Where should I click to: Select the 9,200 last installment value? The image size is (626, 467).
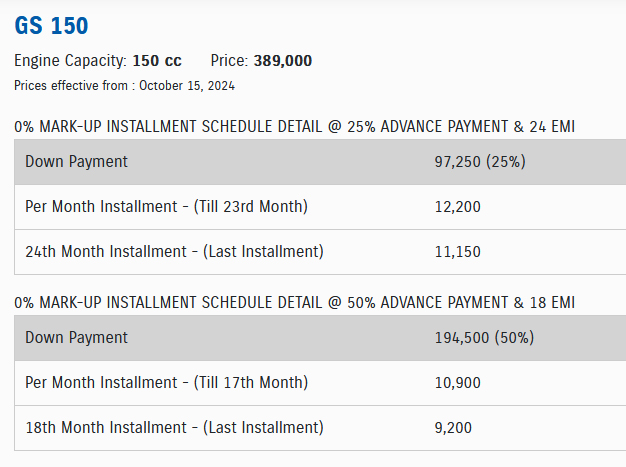pyautogui.click(x=453, y=428)
